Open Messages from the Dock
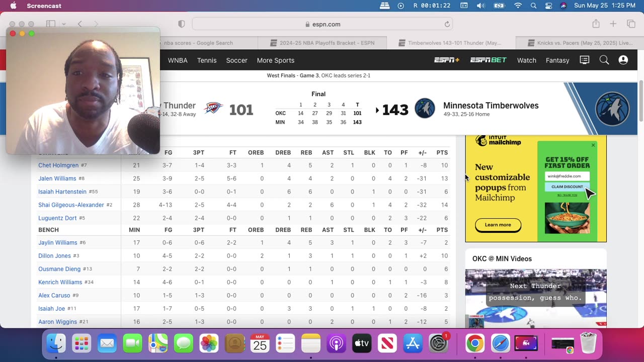Screen dimensions: 644x362 184,343
